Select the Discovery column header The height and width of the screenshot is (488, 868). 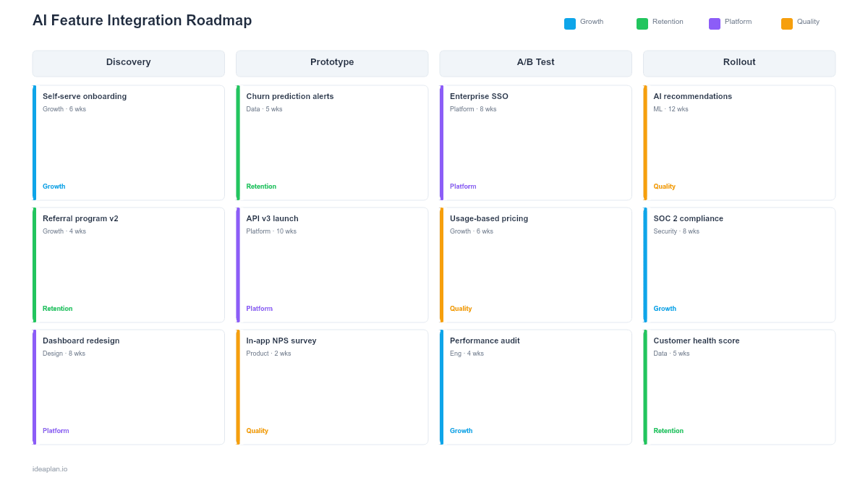pyautogui.click(x=128, y=63)
